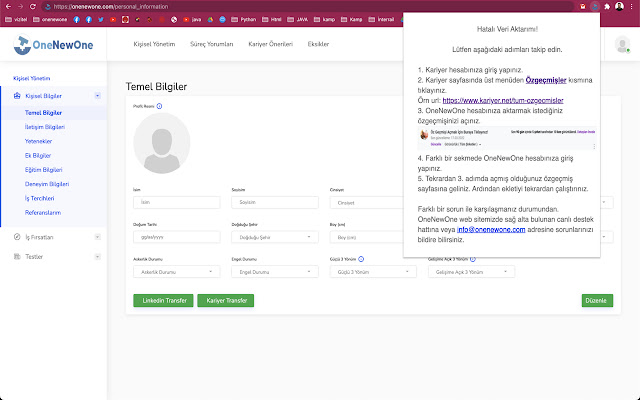Select Referanslarım in the sidebar

click(42, 213)
